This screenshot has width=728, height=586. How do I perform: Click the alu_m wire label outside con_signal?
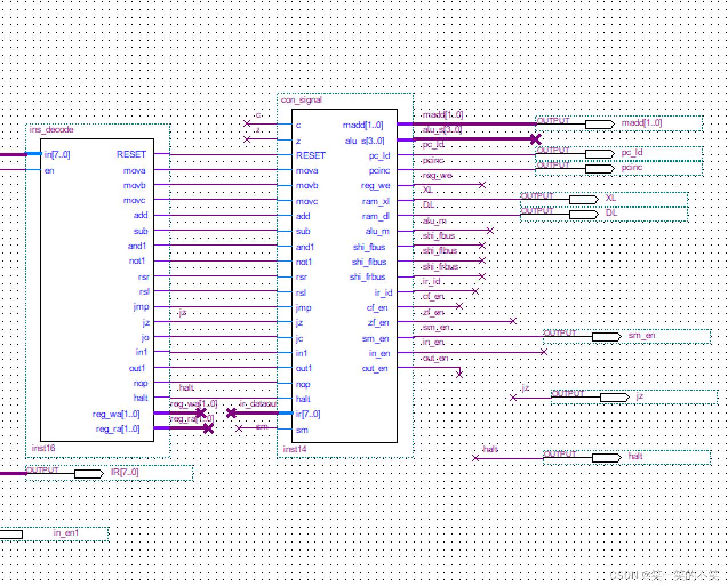coord(435,221)
